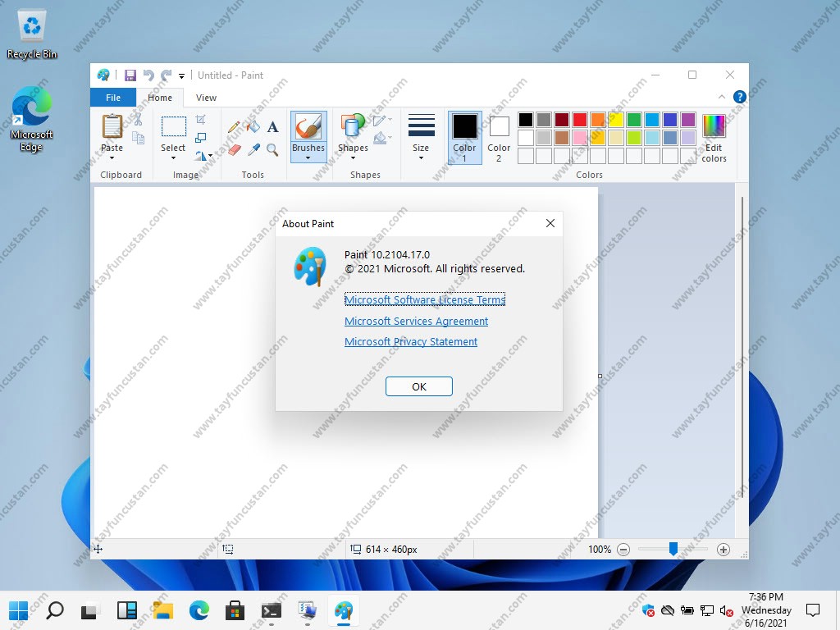Click OK in About Paint dialog

pyautogui.click(x=419, y=386)
